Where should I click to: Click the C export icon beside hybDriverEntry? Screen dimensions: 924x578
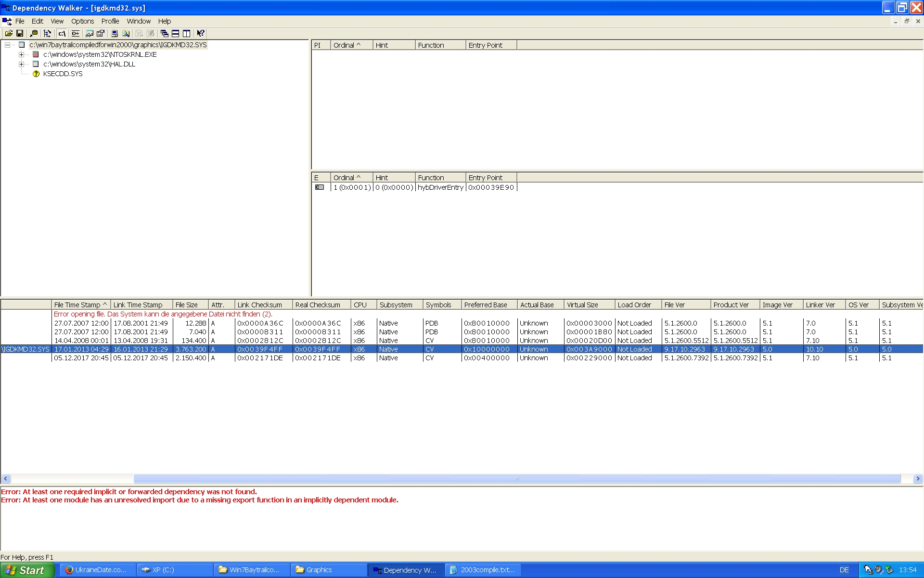click(x=320, y=187)
